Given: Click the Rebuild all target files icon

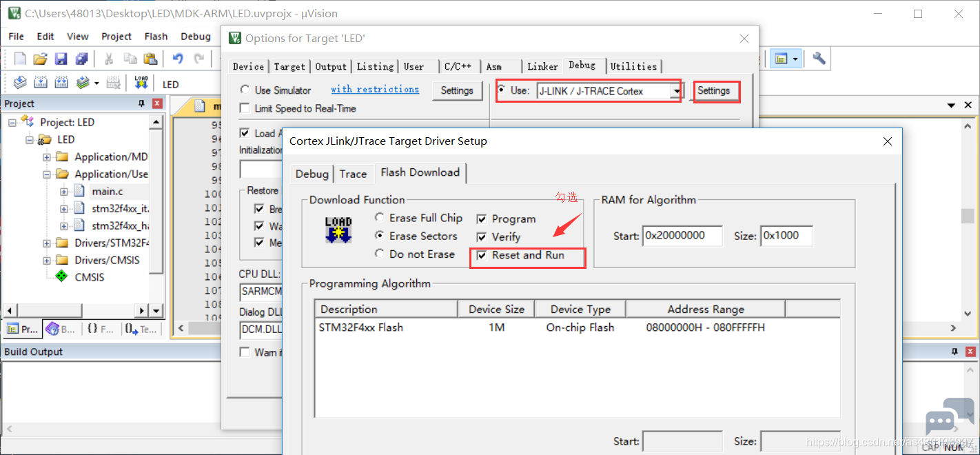Looking at the screenshot, I should [61, 83].
